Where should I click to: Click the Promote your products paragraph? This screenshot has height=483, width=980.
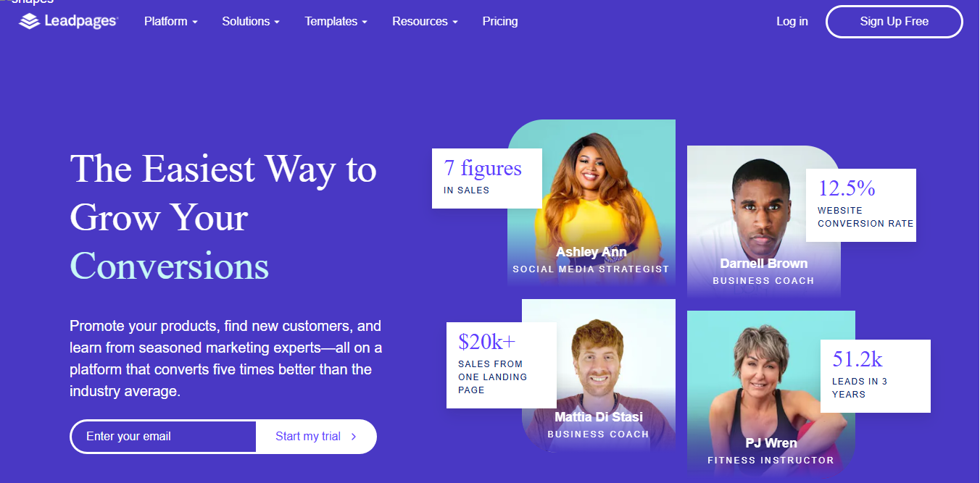coord(226,358)
